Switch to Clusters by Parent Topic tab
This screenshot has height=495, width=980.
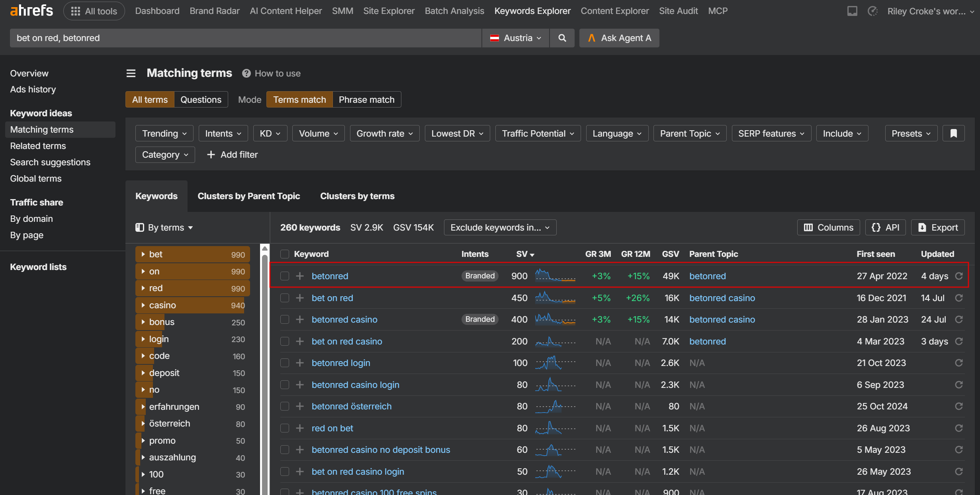click(x=249, y=196)
